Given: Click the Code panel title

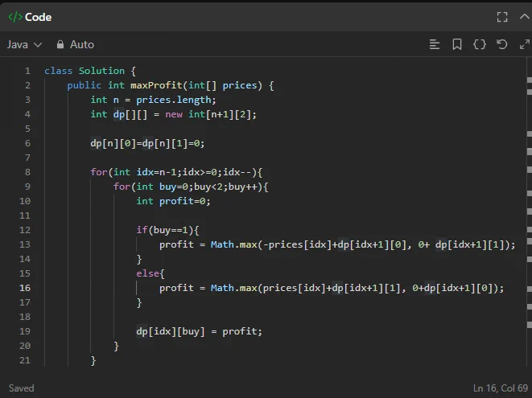Looking at the screenshot, I should coord(38,17).
